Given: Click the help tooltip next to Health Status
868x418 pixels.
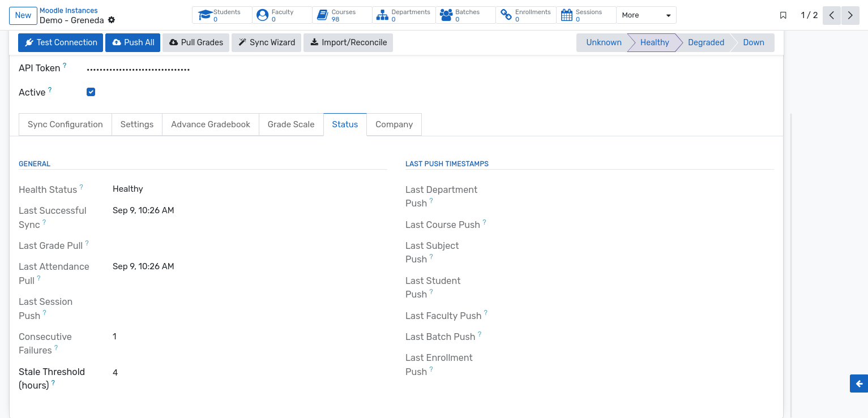Looking at the screenshot, I should (82, 187).
